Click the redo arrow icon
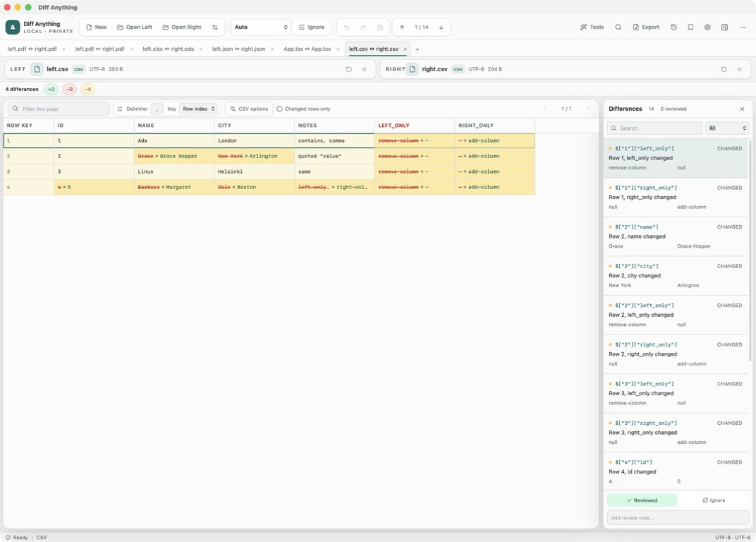The height and width of the screenshot is (542, 756). [x=363, y=27]
